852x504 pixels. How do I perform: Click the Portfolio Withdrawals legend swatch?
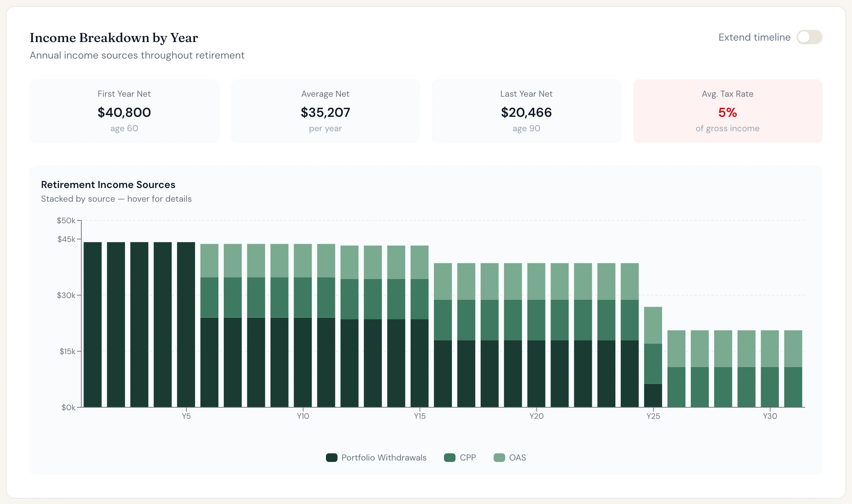(x=331, y=458)
